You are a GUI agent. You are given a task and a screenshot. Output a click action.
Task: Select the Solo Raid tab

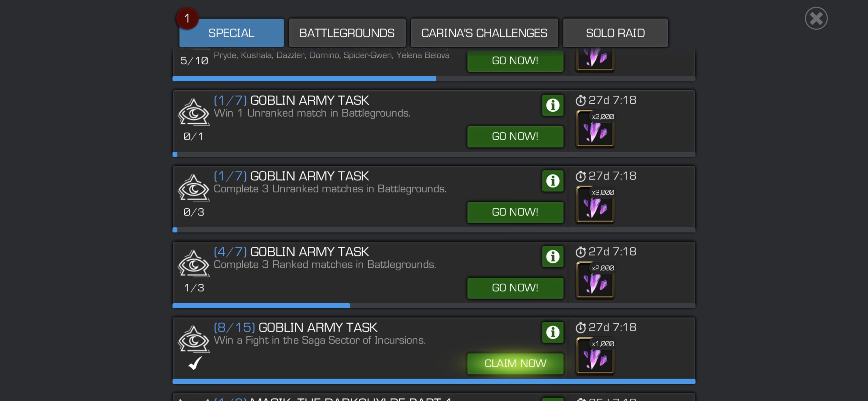click(x=615, y=33)
